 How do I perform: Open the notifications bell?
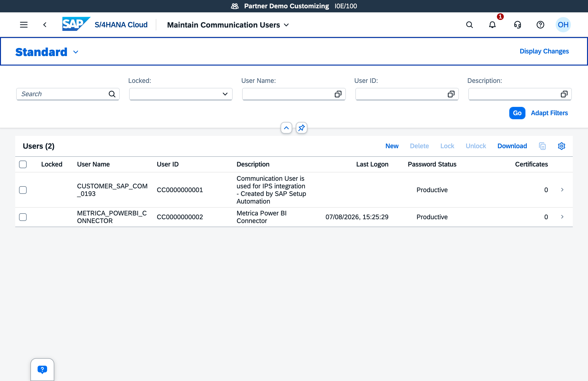point(492,25)
